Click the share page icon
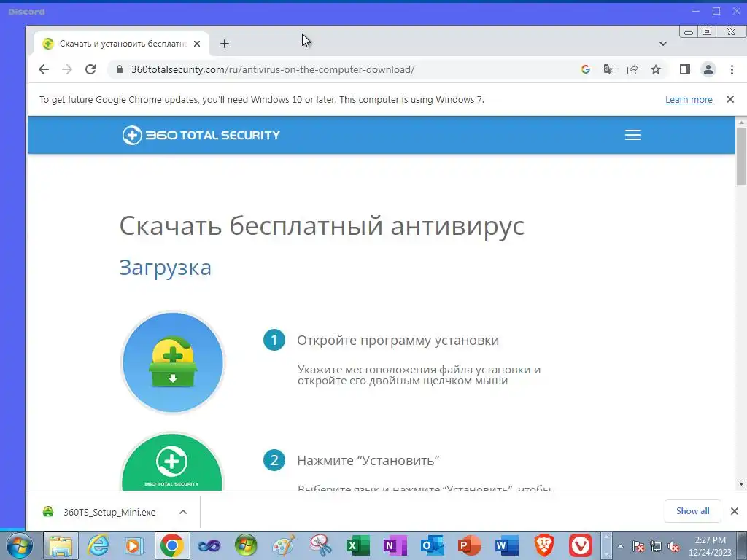The image size is (747, 560). (x=632, y=69)
